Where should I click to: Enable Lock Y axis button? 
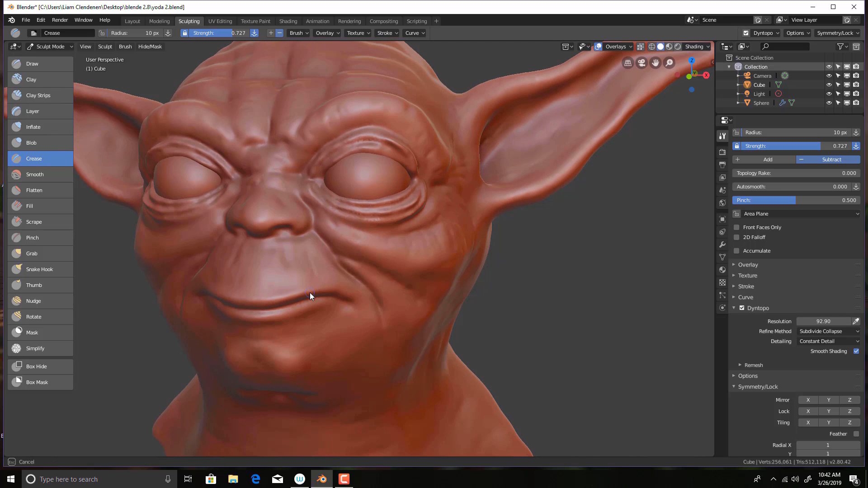828,411
